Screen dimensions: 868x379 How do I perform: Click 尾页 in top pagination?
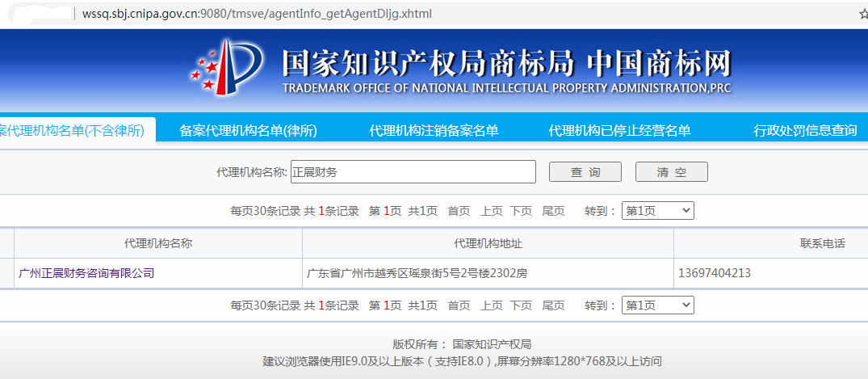tap(554, 211)
